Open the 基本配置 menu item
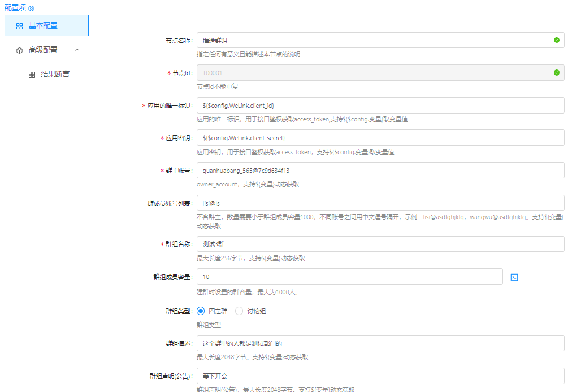572x392 pixels. click(43, 26)
